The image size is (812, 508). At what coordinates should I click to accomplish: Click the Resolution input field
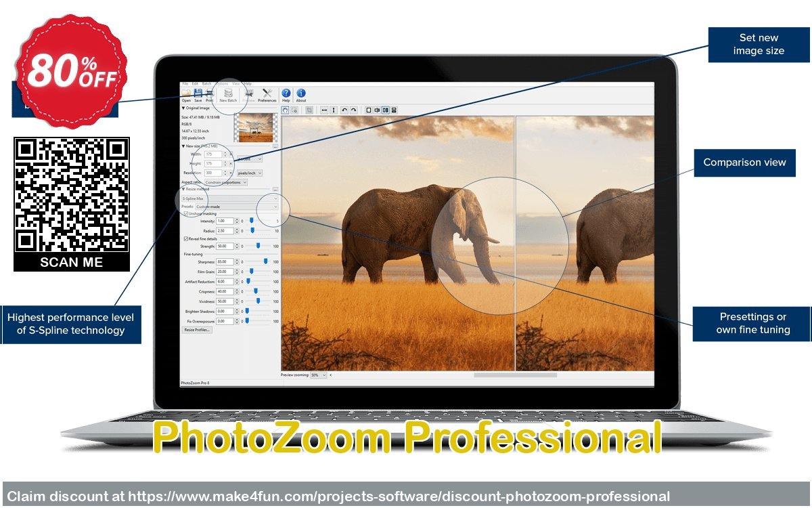pyautogui.click(x=213, y=173)
